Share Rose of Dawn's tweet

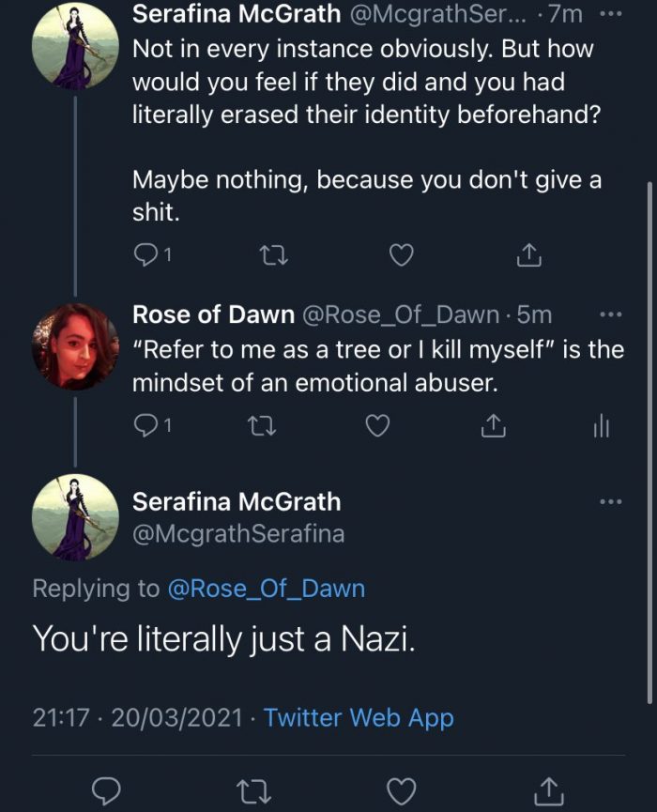492,426
